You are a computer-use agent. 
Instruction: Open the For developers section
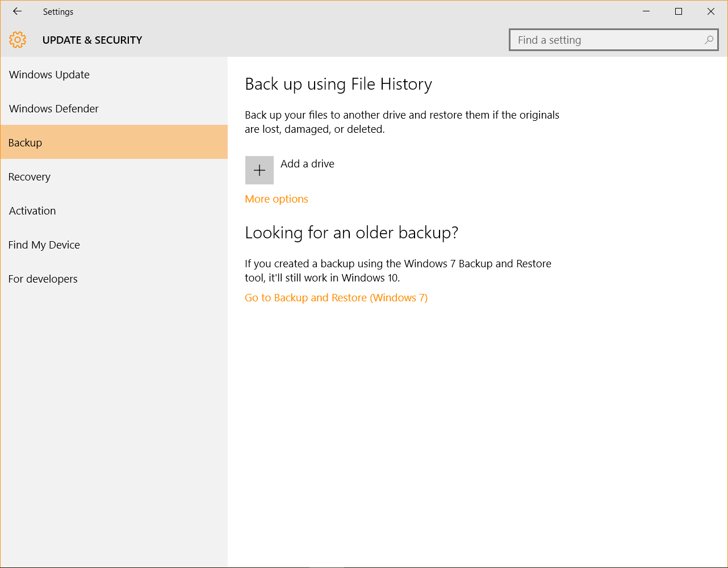click(x=114, y=279)
